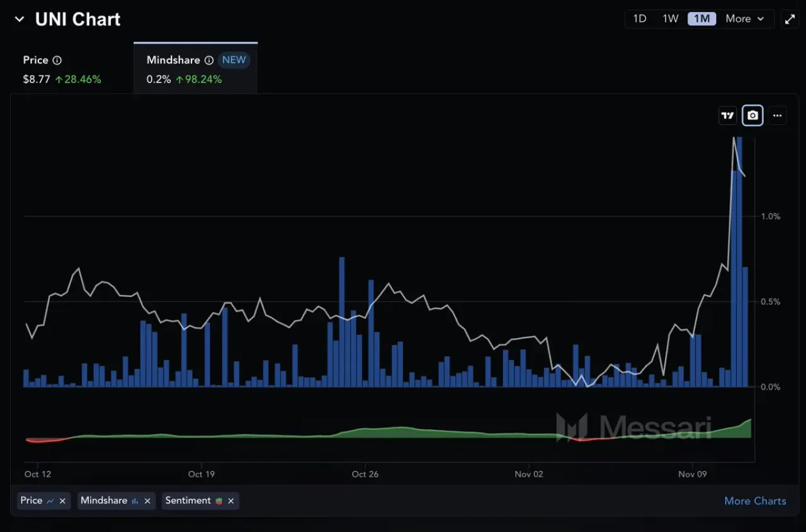Viewport: 806px width, 532px height.
Task: Click the UNI Chart title
Action: pos(78,20)
